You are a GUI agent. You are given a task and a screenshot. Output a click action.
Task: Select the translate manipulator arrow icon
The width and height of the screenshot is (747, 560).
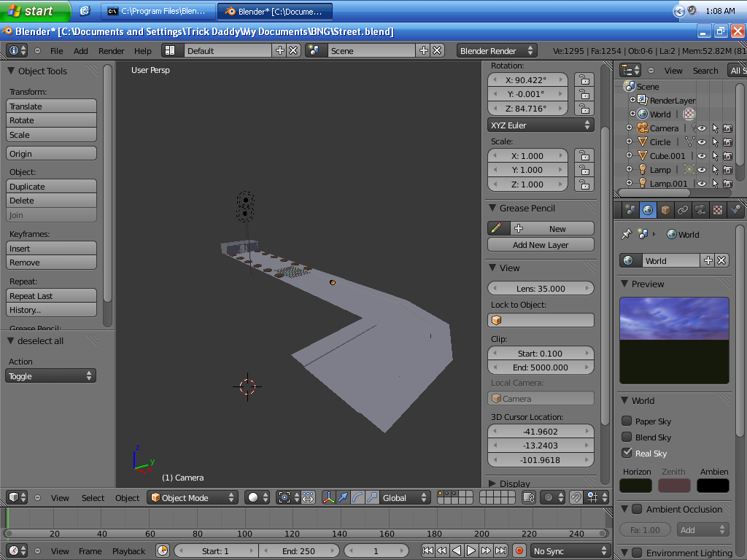pos(343,497)
